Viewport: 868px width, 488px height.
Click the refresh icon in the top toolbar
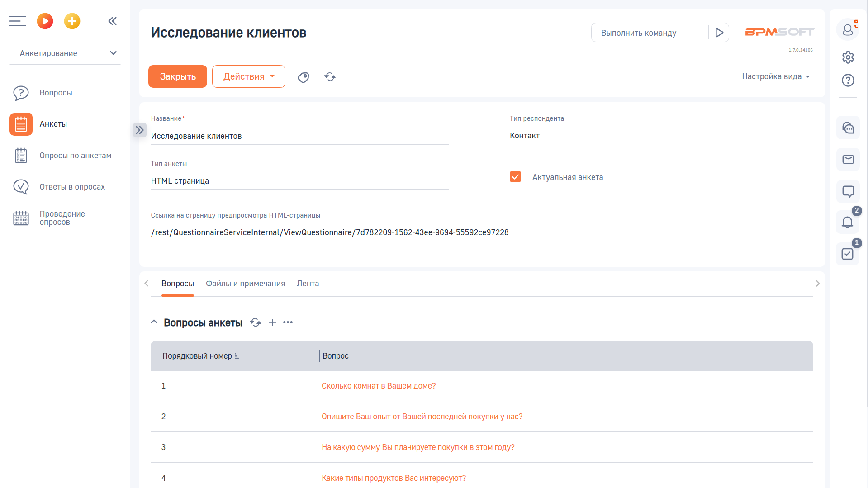[x=330, y=77]
